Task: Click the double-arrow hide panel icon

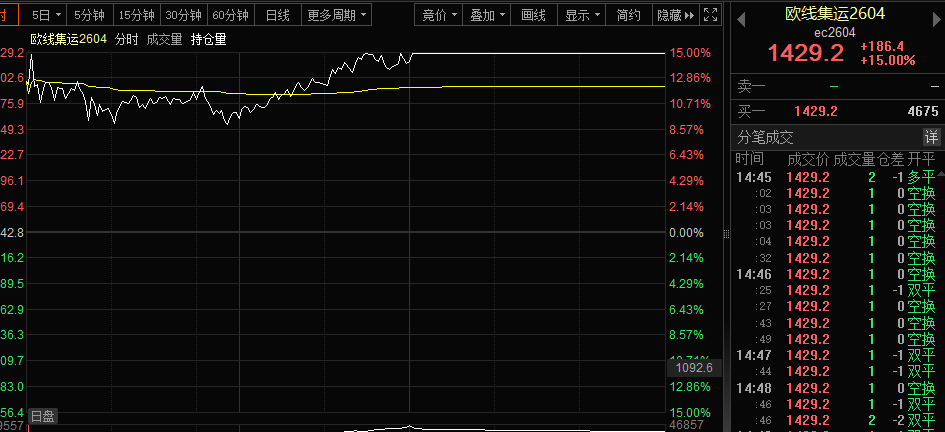Action: coord(692,15)
